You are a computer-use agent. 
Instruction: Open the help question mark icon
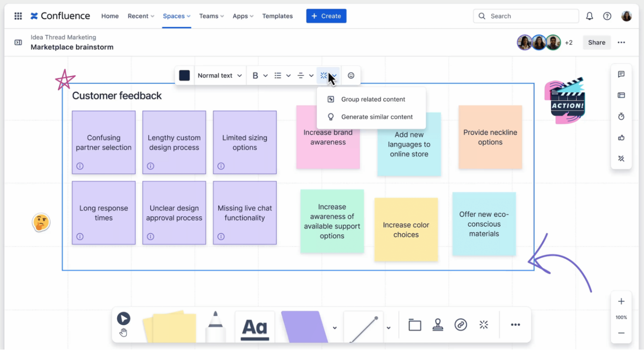pos(607,16)
